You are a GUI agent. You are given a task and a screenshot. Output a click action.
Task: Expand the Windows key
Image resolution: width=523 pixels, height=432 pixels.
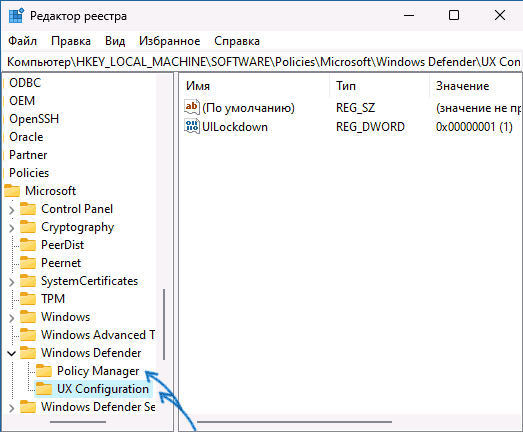[x=12, y=318]
